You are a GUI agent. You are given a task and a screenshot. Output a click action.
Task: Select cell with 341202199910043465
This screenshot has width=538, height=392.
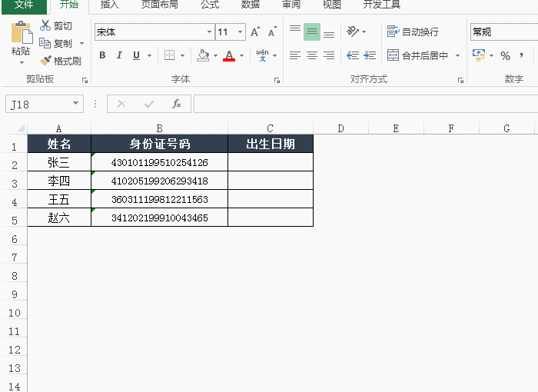(x=159, y=218)
